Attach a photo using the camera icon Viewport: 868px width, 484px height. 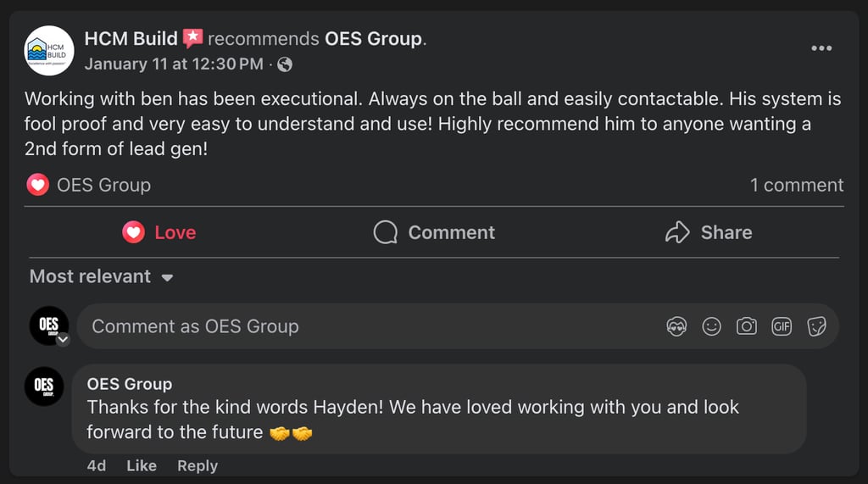click(747, 326)
